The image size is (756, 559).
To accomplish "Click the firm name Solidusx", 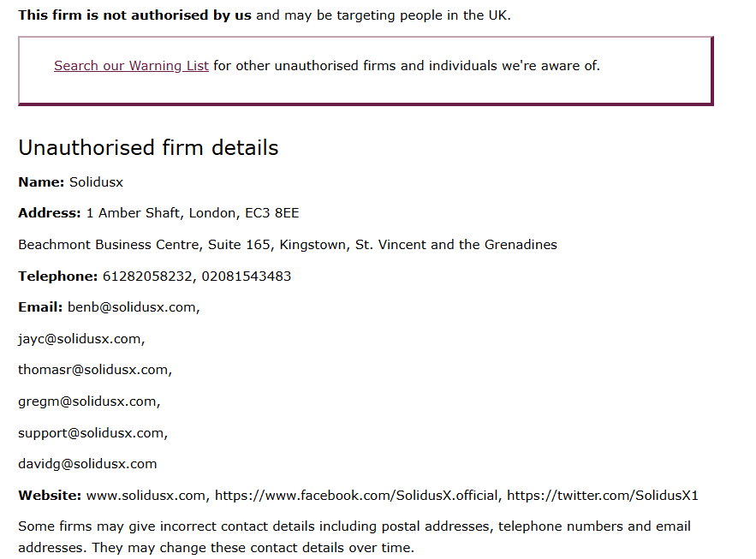I will tap(96, 182).
